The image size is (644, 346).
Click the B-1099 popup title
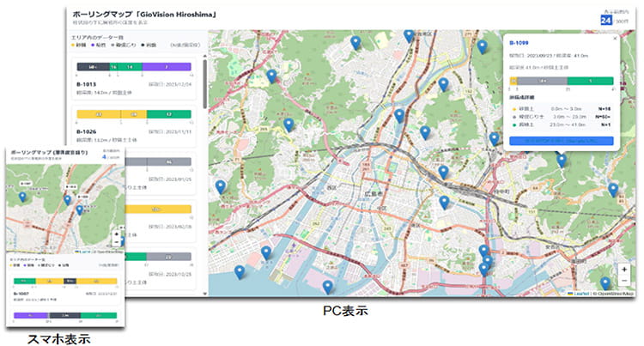click(x=519, y=43)
